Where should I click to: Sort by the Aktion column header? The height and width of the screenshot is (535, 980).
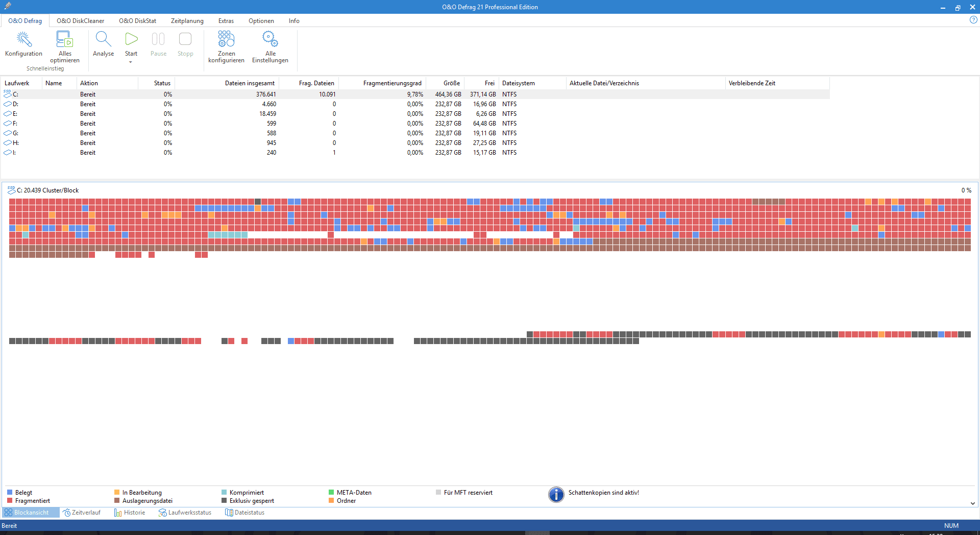107,83
